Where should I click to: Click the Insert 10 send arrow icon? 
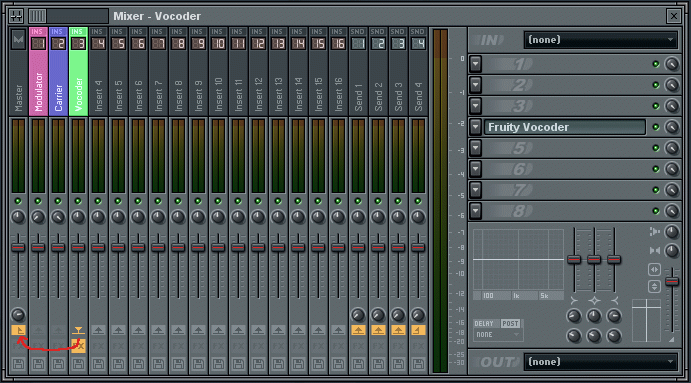point(218,330)
